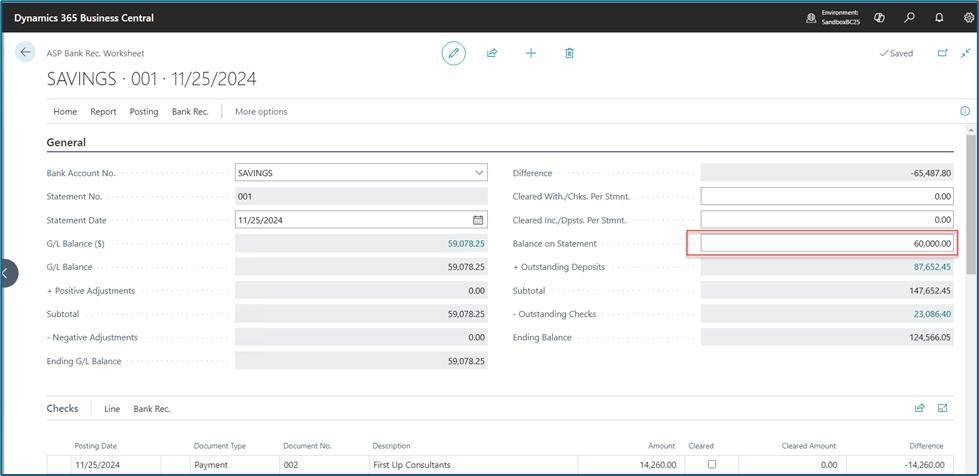979x476 pixels.
Task: Click the trash Delete icon
Action: coord(569,53)
